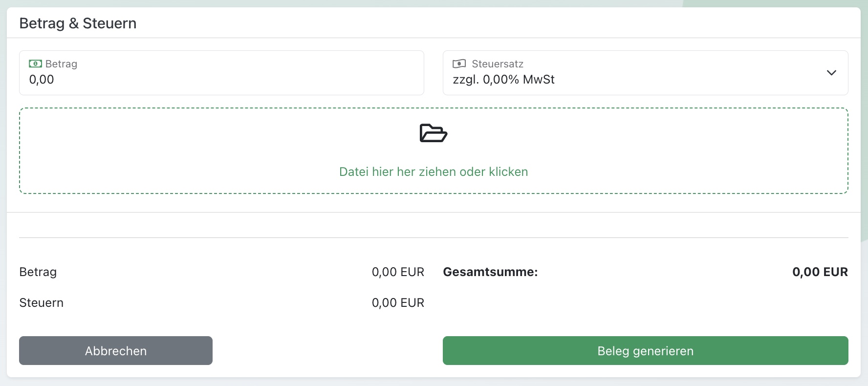Screen dimensions: 868x386
Task: Select the Betrag summary value 0,00 EUR
Action: tap(398, 272)
